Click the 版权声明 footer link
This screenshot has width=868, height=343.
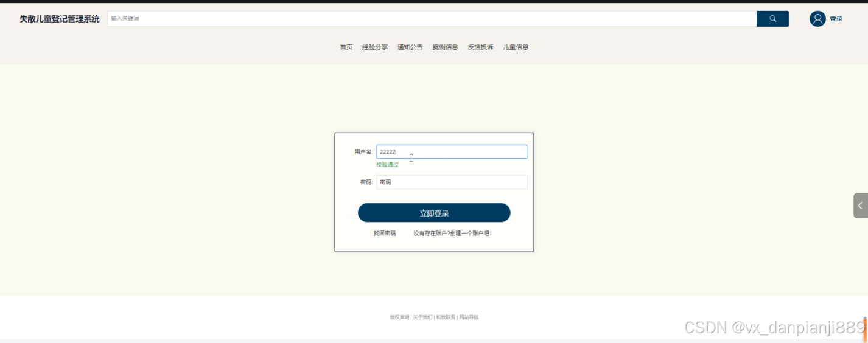(x=399, y=317)
